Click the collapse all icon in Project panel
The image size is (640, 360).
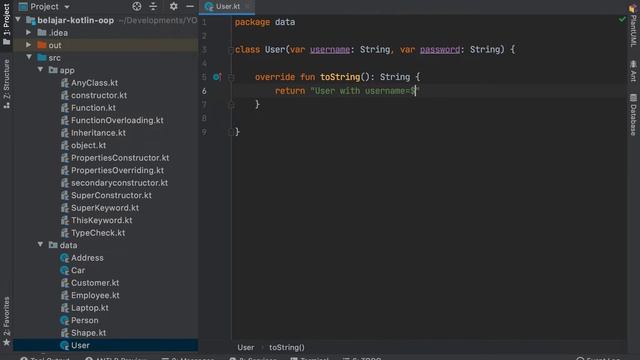pos(153,6)
